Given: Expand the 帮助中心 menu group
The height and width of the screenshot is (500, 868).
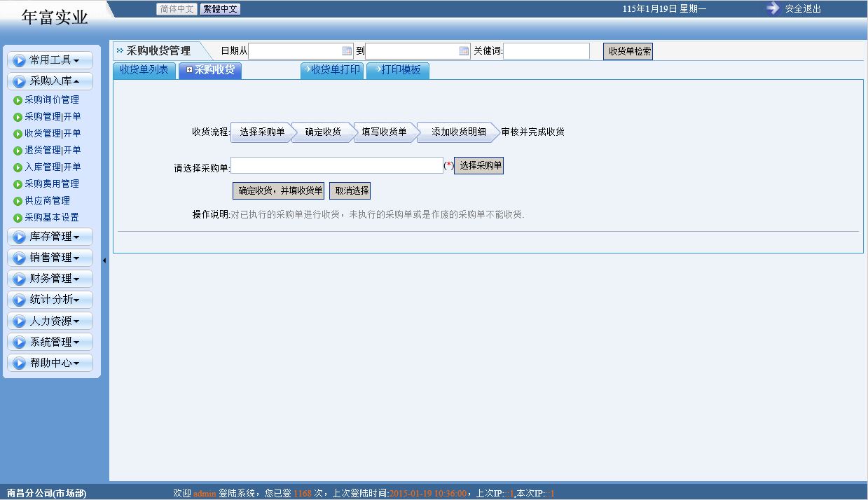Looking at the screenshot, I should click(50, 363).
